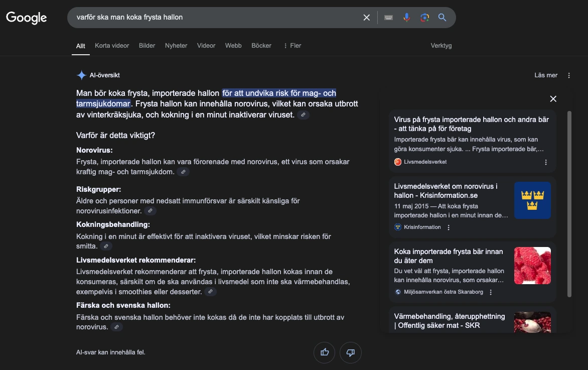Click the Google Lens camera icon
The image size is (588, 370).
pyautogui.click(x=424, y=17)
